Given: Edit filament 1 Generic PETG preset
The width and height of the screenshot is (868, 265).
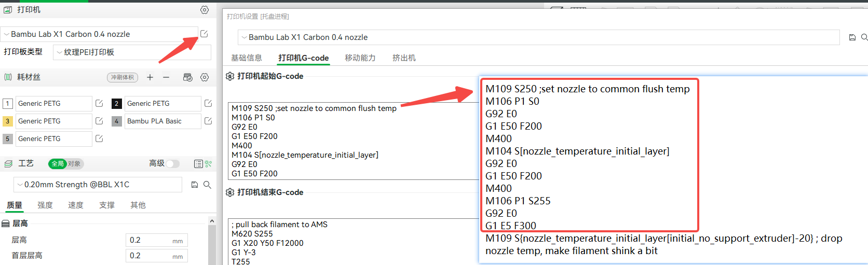Looking at the screenshot, I should tap(99, 103).
